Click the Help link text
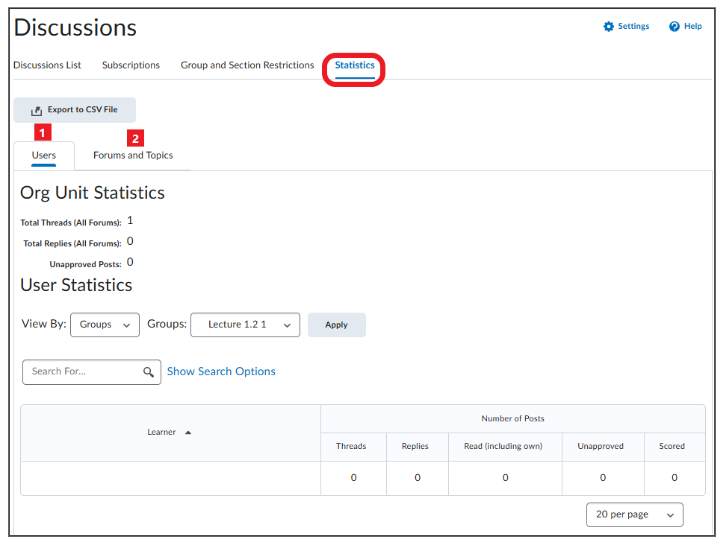This screenshot has width=723, height=548. pos(693,26)
